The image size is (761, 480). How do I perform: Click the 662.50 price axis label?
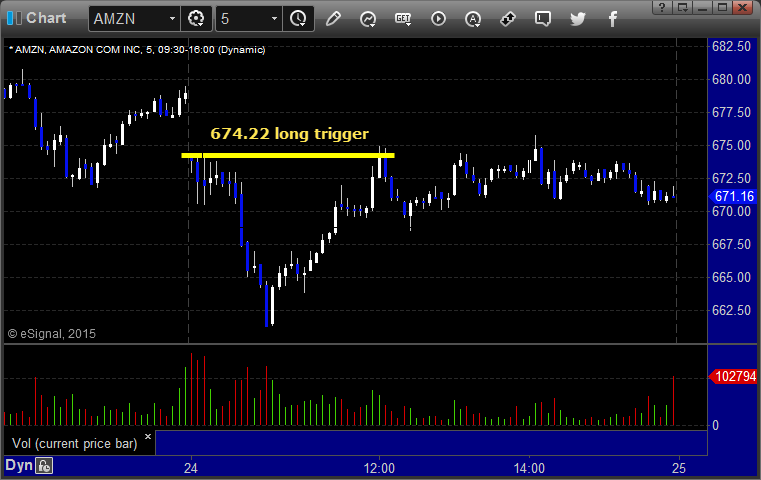click(x=731, y=310)
